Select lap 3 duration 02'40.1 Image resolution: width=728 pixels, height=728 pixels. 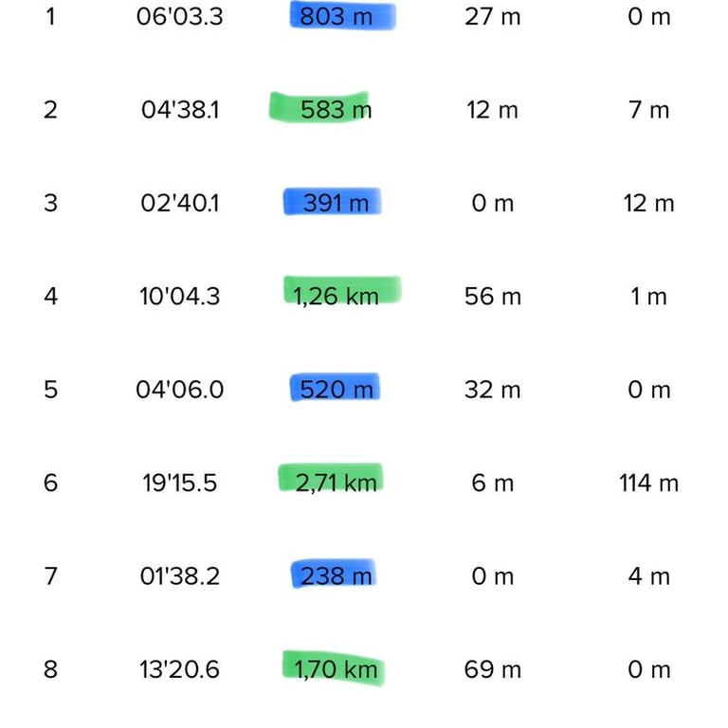point(180,204)
